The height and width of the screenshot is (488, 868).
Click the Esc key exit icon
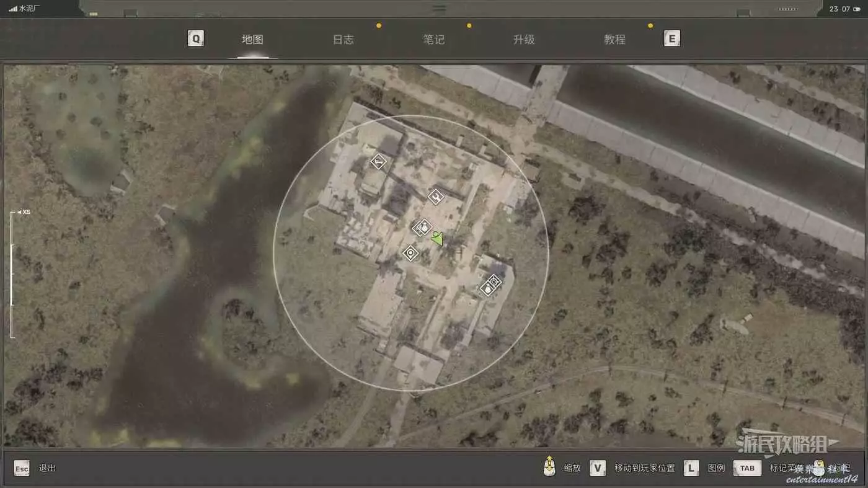click(x=22, y=468)
